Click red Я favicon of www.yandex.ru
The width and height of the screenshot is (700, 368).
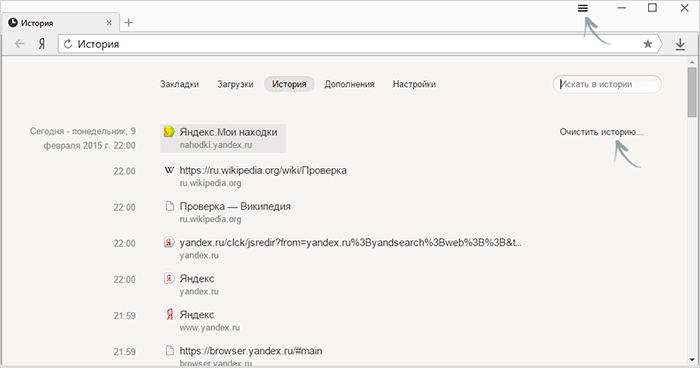click(169, 314)
